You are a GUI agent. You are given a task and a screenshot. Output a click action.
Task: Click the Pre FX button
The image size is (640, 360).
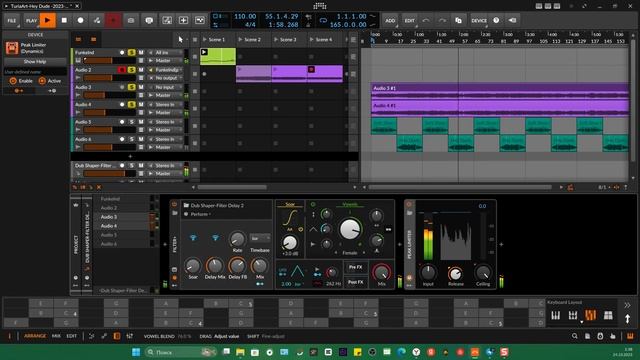click(x=356, y=267)
